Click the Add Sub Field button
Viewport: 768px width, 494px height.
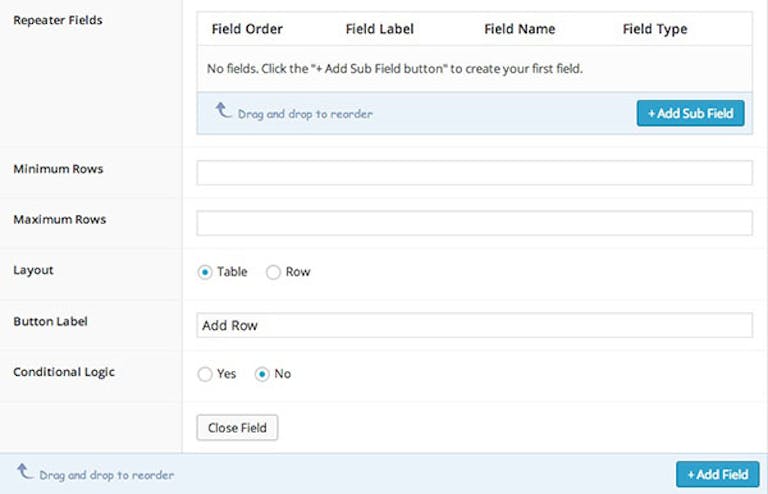coord(690,113)
